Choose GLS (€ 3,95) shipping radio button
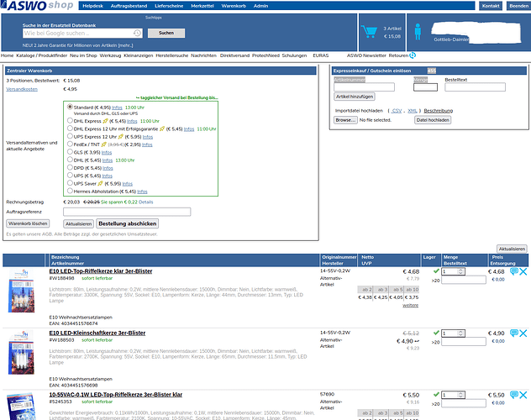This screenshot has width=531, height=420. [70, 152]
